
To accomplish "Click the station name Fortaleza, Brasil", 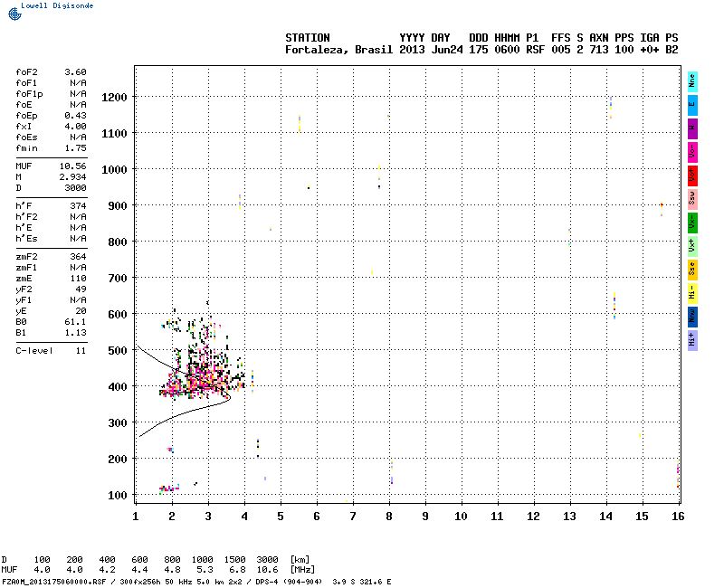I will (338, 50).
